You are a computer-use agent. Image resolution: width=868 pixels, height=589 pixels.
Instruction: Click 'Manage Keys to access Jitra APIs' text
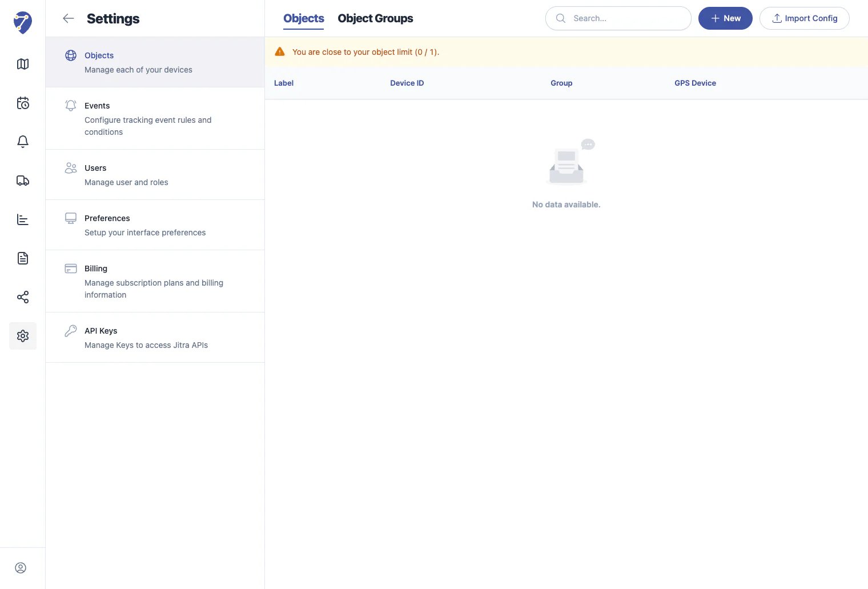(146, 345)
